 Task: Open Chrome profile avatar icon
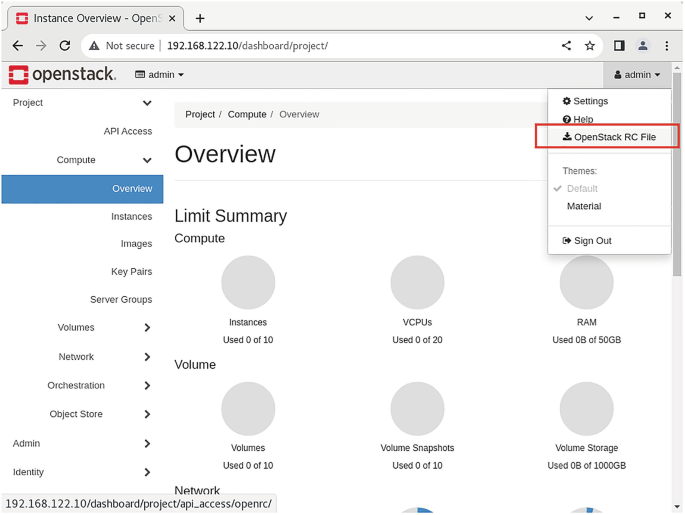(x=643, y=46)
